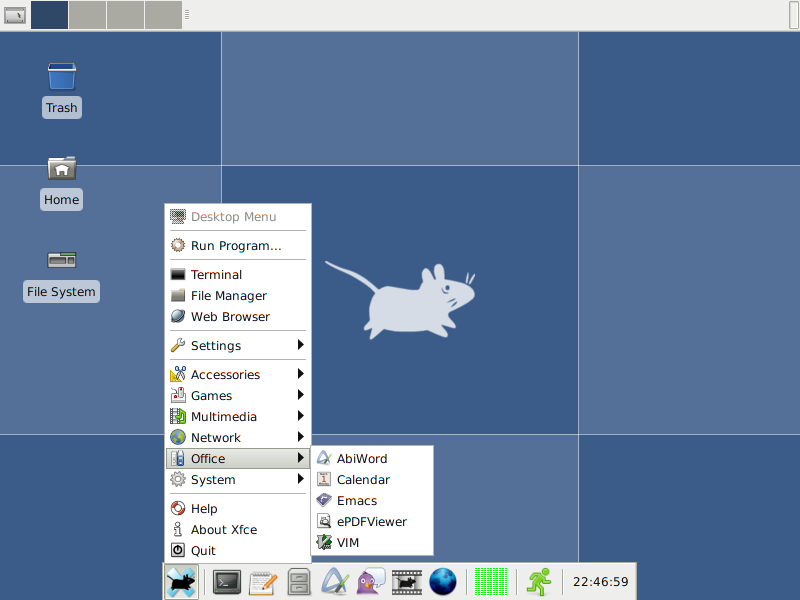
Task: Click the panel clock showing 22:46:59
Action: 601,582
